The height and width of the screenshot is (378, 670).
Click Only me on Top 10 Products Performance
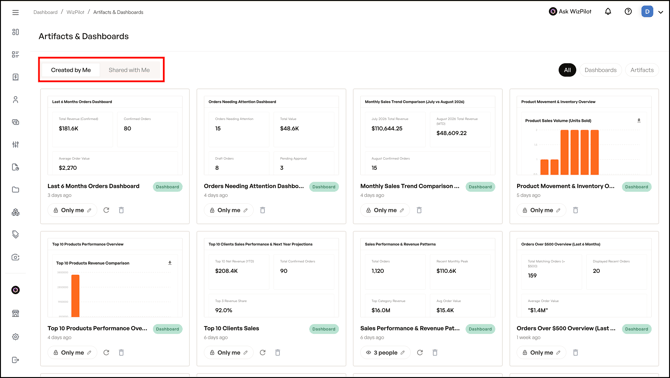[x=72, y=353]
